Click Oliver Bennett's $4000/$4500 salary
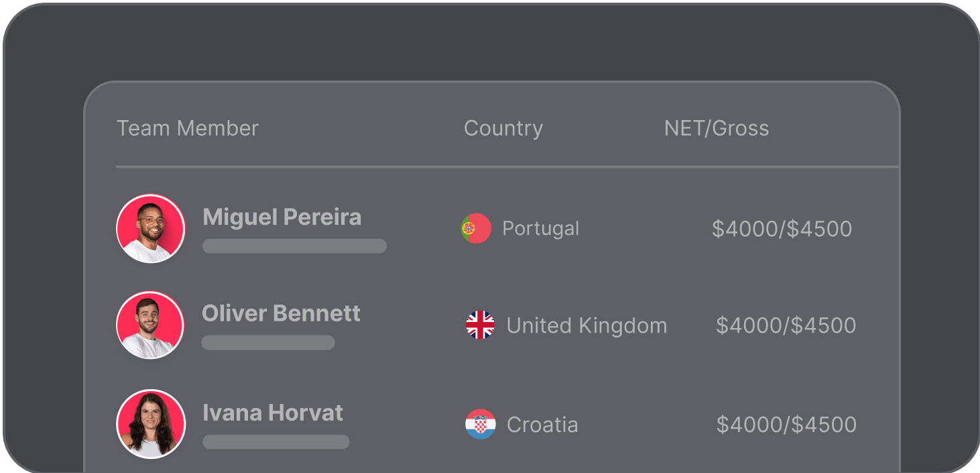 786,325
